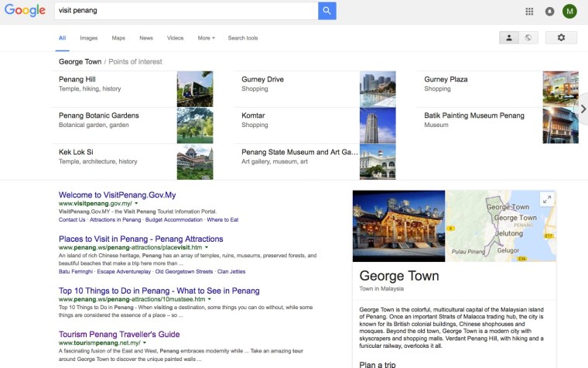
Task: Follow the Attractions in Penang sitelink
Action: click(115, 220)
